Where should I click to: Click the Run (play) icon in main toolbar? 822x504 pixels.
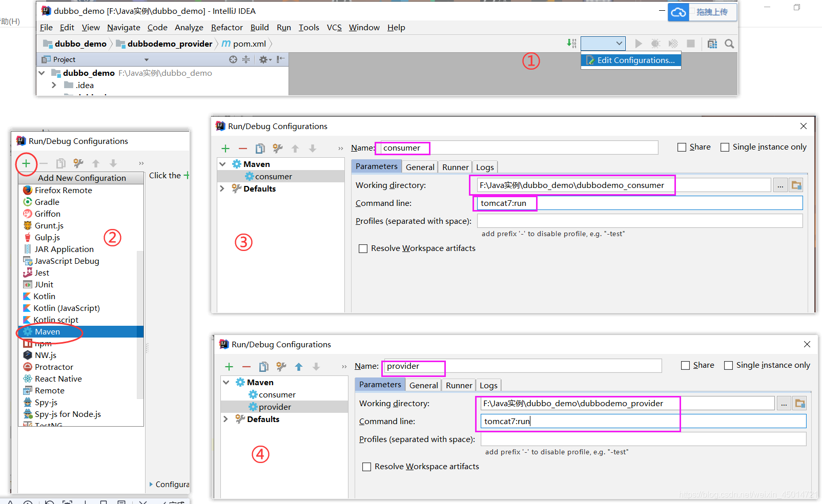638,44
